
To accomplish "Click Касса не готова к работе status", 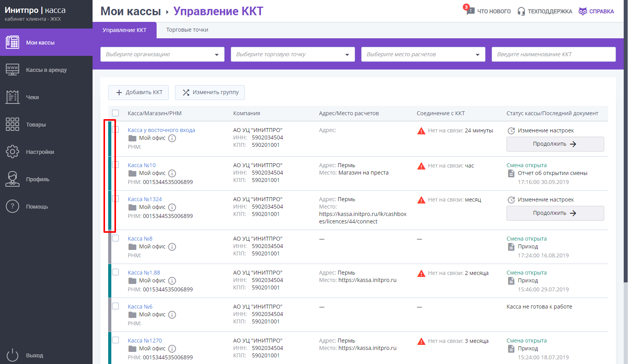I will 539,307.
